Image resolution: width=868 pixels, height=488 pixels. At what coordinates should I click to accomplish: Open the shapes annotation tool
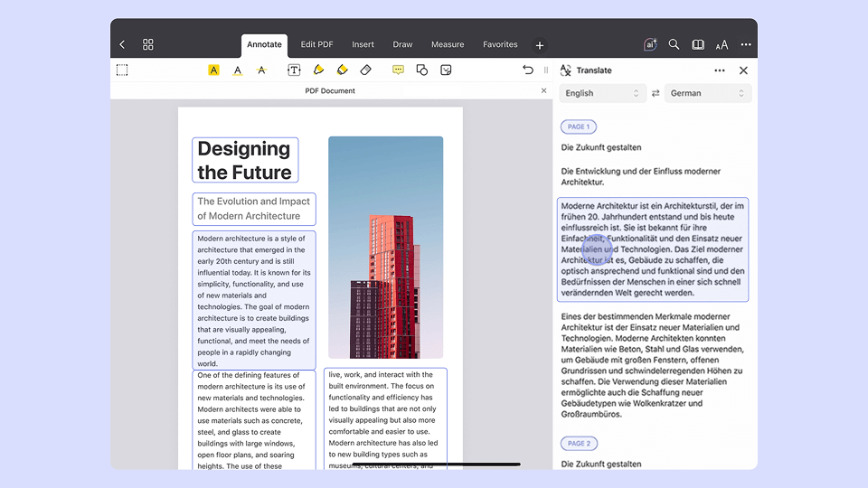[421, 70]
